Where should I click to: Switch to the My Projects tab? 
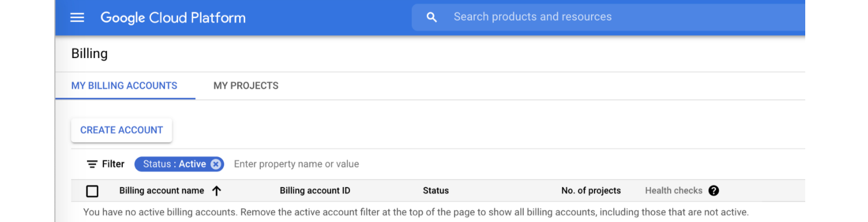246,86
